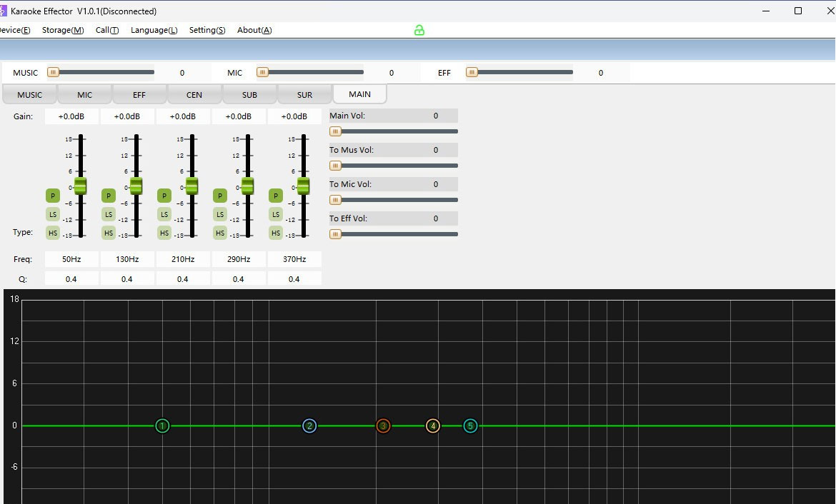Viewport: 836px width, 504px height.
Task: Maximize the Karaoke Effector window
Action: 798,11
